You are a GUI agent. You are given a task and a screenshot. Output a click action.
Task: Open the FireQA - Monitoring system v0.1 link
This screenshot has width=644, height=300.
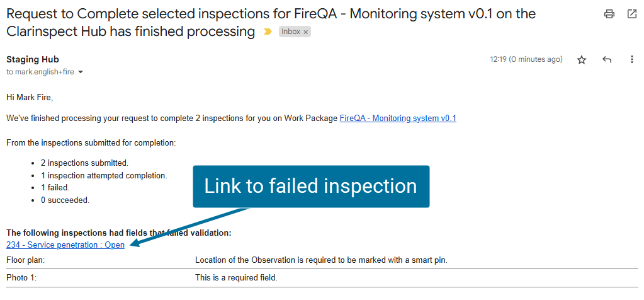click(398, 118)
